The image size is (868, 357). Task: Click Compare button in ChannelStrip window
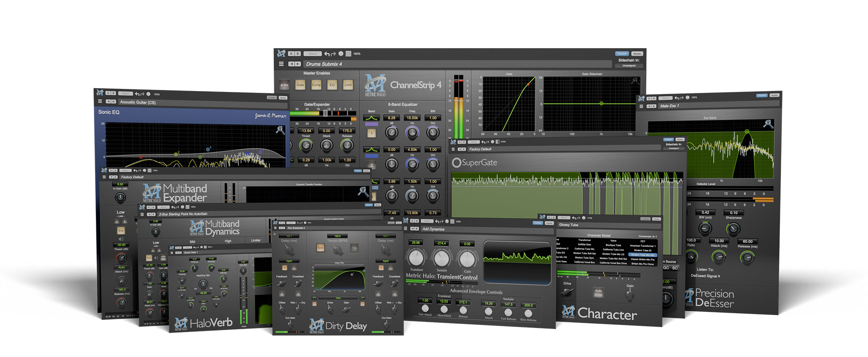pos(622,54)
